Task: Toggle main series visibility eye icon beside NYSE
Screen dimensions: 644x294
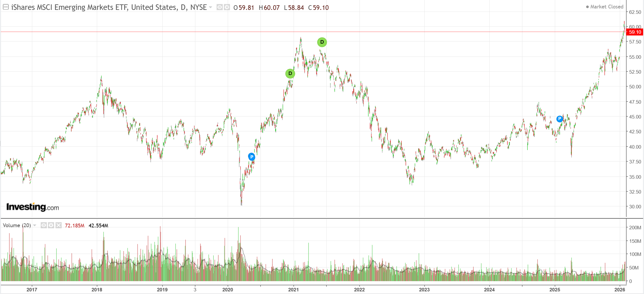Action: tap(220, 7)
